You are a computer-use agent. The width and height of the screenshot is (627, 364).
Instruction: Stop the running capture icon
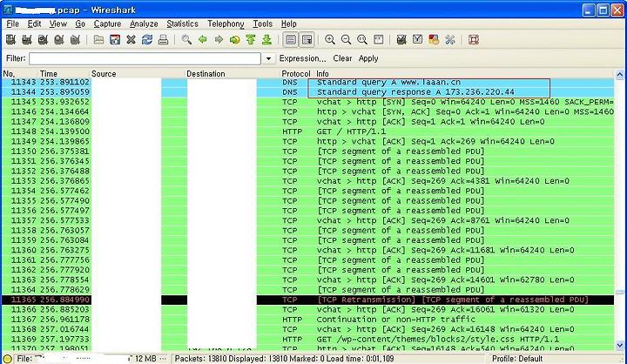click(59, 39)
